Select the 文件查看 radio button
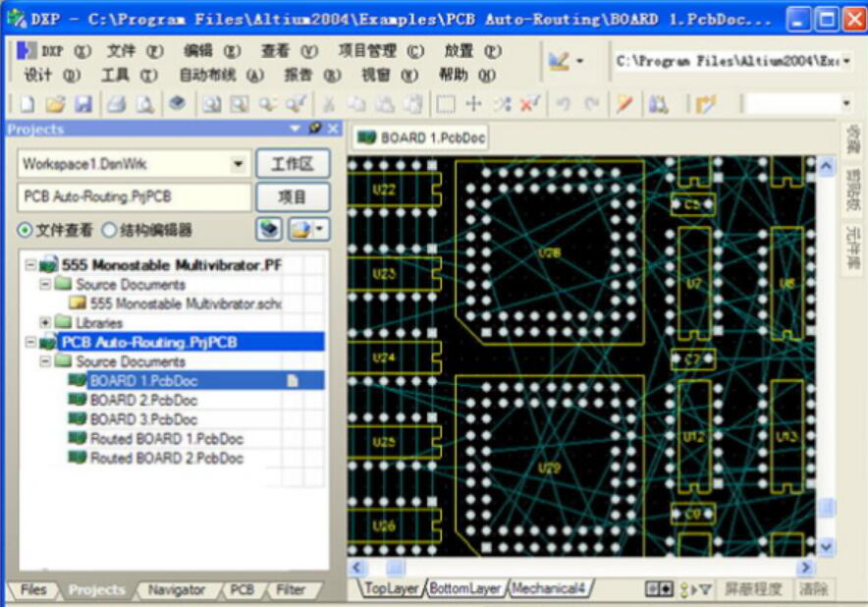The height and width of the screenshot is (607, 868). coord(25,229)
